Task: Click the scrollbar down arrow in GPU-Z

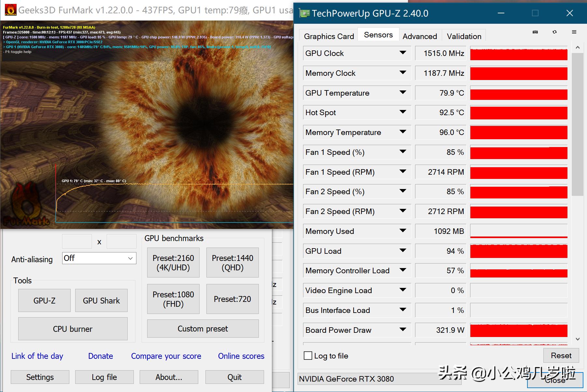Action: tap(578, 339)
